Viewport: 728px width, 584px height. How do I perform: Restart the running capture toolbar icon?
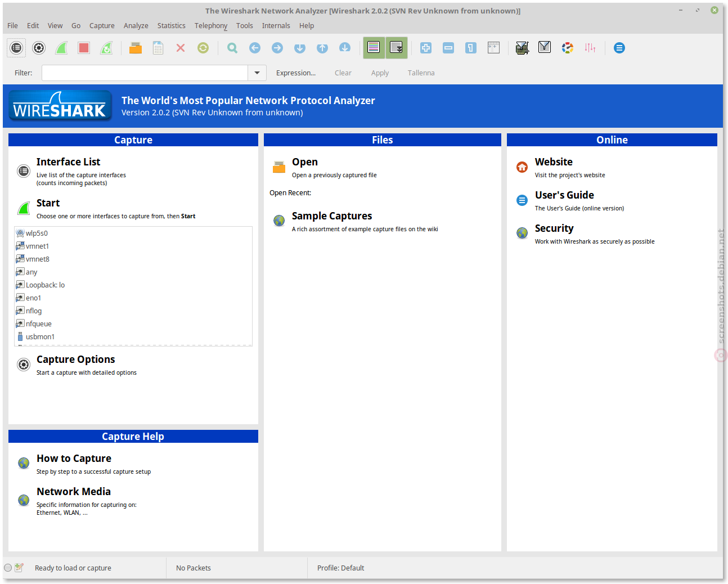106,48
